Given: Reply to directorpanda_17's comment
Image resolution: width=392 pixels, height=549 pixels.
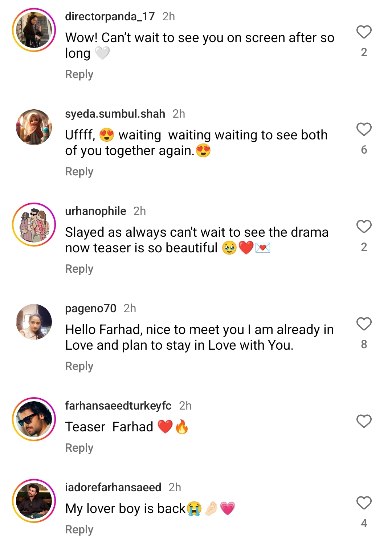Looking at the screenshot, I should (79, 74).
